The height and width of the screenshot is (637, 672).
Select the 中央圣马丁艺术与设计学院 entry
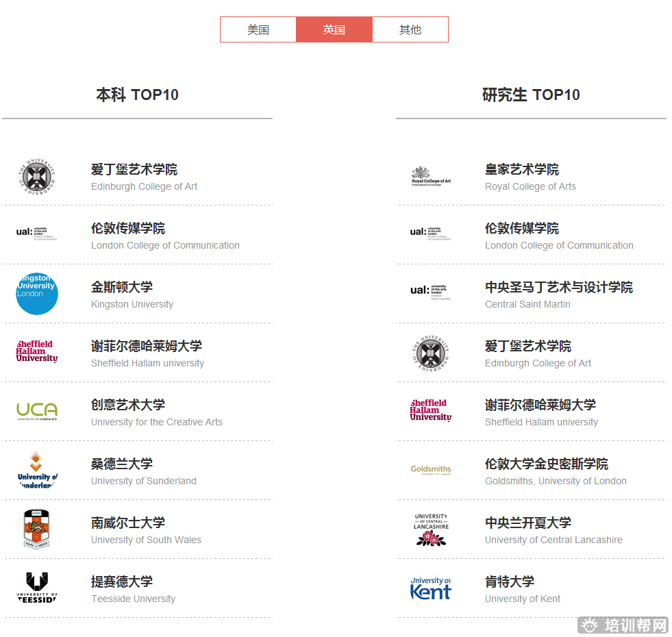point(559,287)
